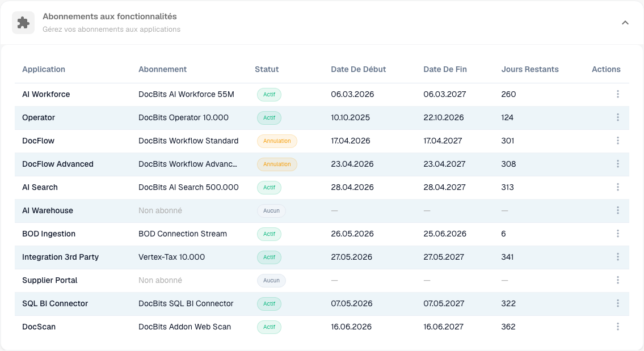Open three-dot menu for DocFlow Standard row
Image resolution: width=644 pixels, height=351 pixels.
618,141
